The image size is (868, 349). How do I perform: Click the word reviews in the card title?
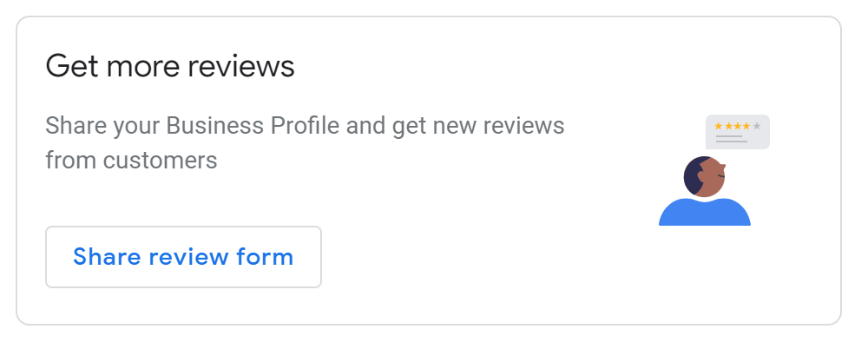(240, 67)
